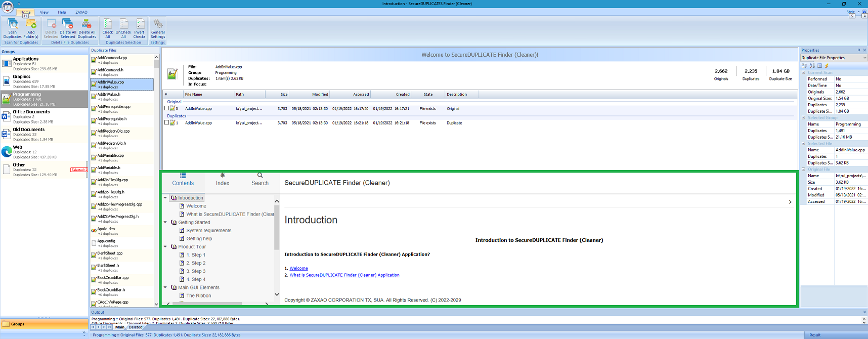Image resolution: width=868 pixels, height=339 pixels.
Task: Select BlockCrumbBar.cpp in the duplicate files list
Action: click(x=122, y=280)
